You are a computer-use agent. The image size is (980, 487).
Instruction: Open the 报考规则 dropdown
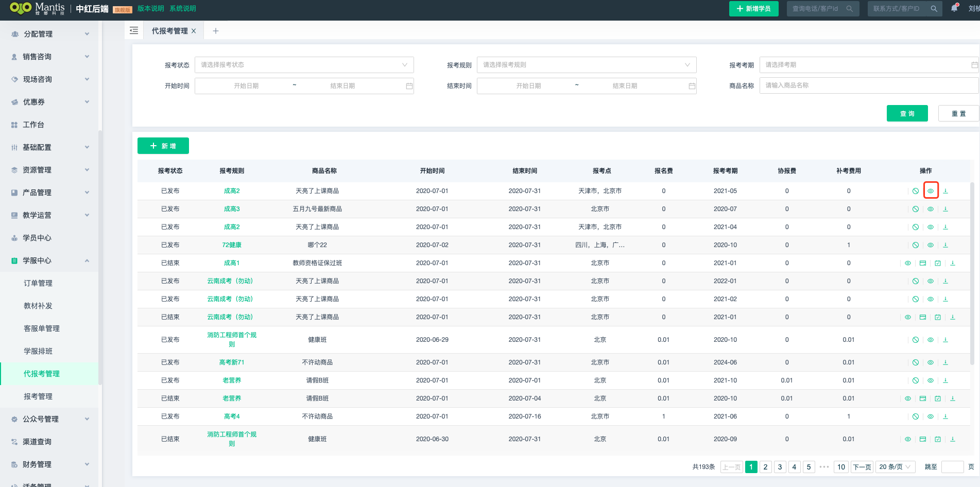(587, 65)
